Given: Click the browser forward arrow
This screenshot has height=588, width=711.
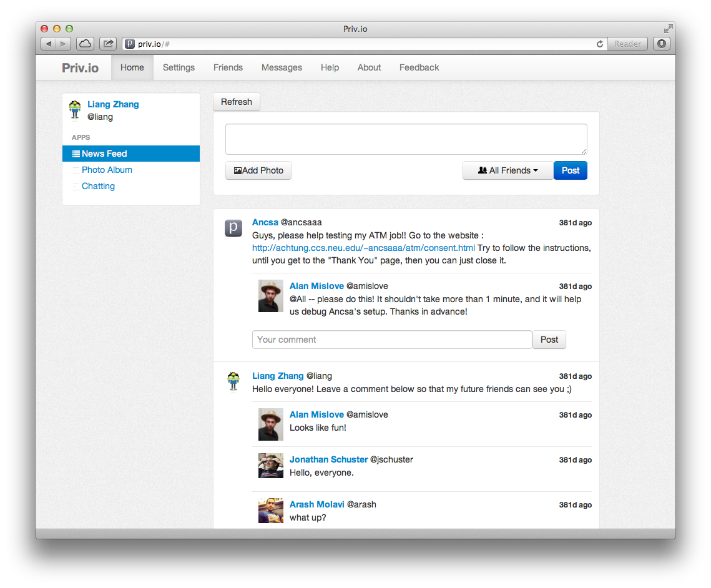Looking at the screenshot, I should [64, 44].
